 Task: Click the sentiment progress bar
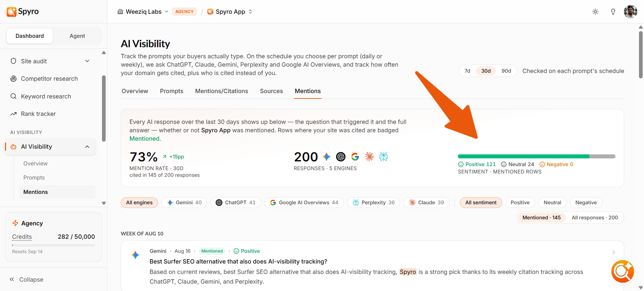(537, 156)
